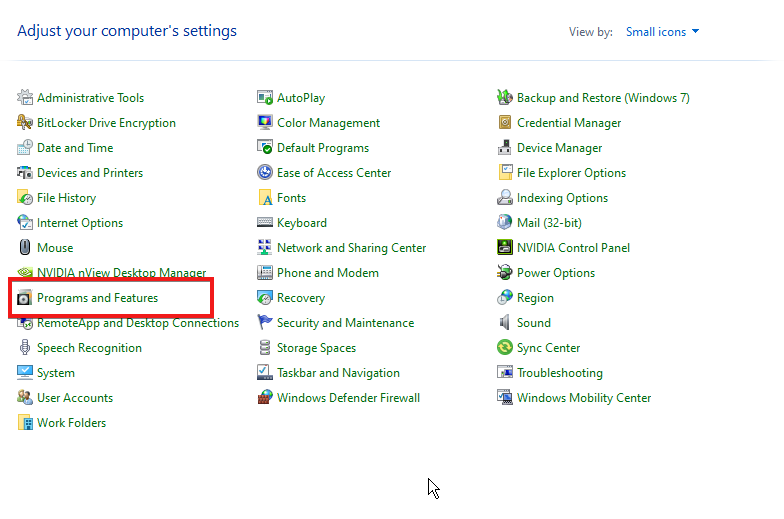Open the User Accounts link
This screenshot has width=784, height=519.
[75, 398]
